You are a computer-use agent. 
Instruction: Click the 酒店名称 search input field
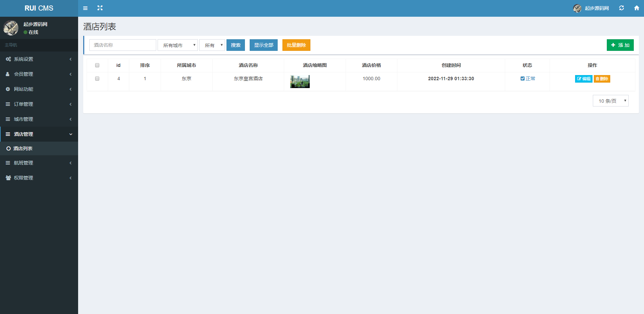(x=123, y=45)
